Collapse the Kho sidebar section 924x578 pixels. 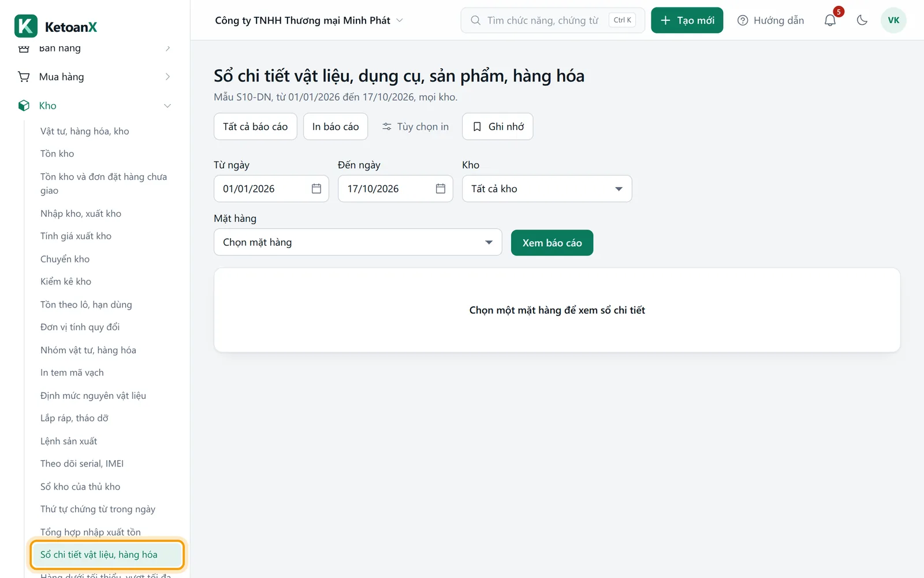pyautogui.click(x=167, y=106)
